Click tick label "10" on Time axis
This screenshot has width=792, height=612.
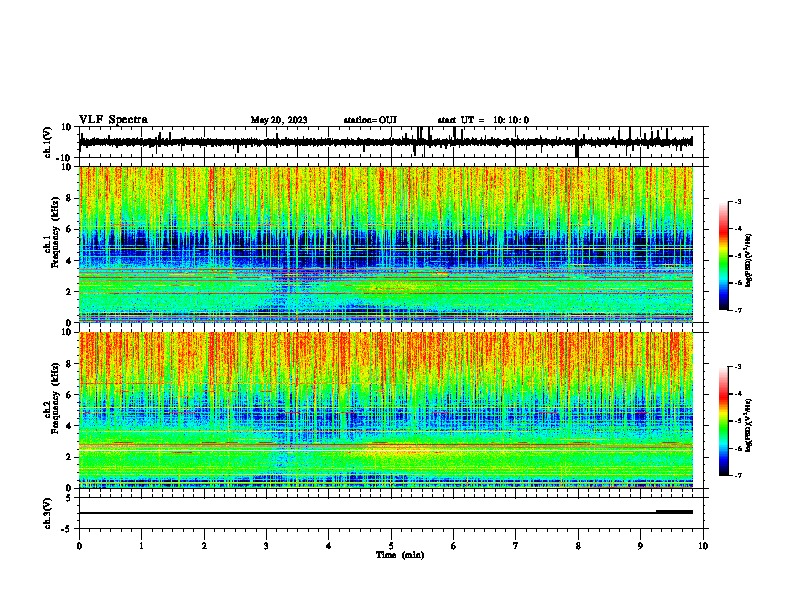[703, 546]
